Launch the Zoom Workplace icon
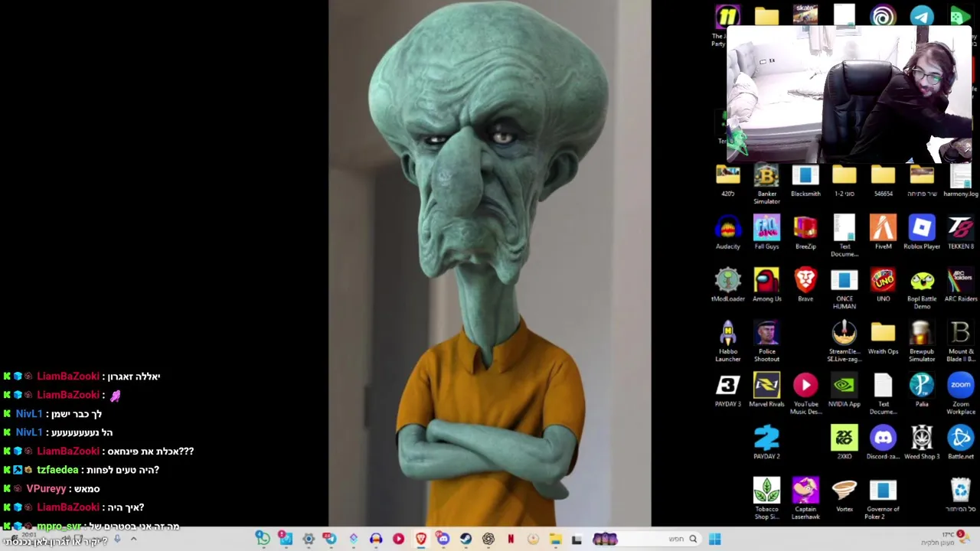 point(961,394)
